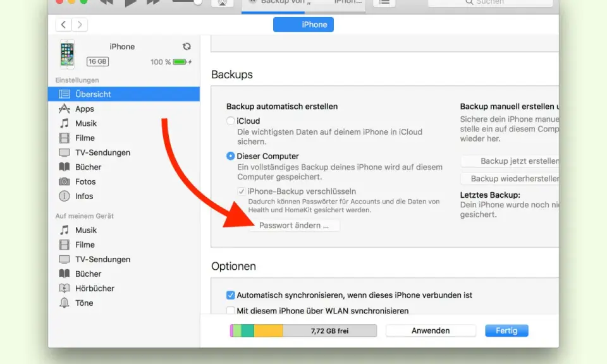Image resolution: width=607 pixels, height=364 pixels.
Task: Go forward with the right chevron
Action: pos(80,25)
